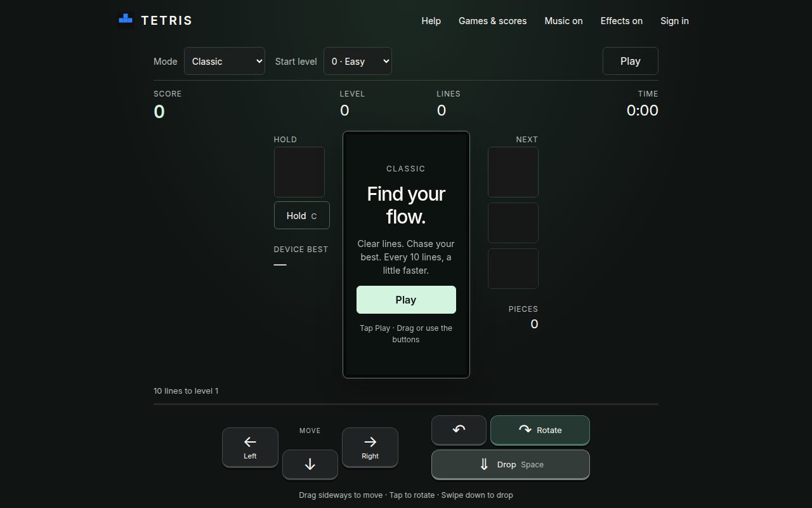This screenshot has width=812, height=508.
Task: Click 'Clear lines. Chase your best' description
Action: click(406, 257)
